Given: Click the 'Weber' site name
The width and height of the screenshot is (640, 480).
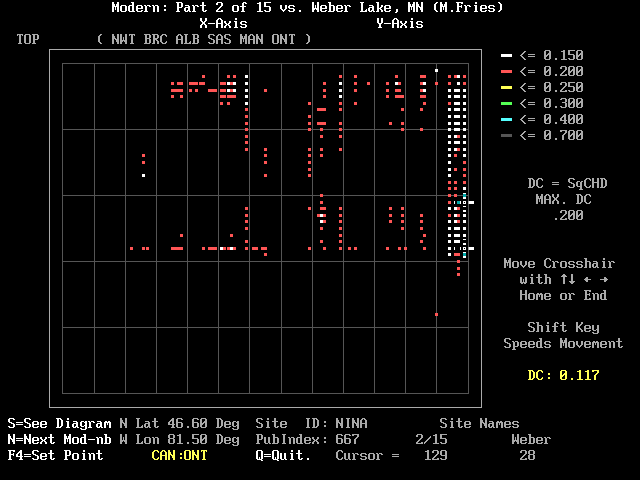Looking at the screenshot, I should tap(531, 440).
